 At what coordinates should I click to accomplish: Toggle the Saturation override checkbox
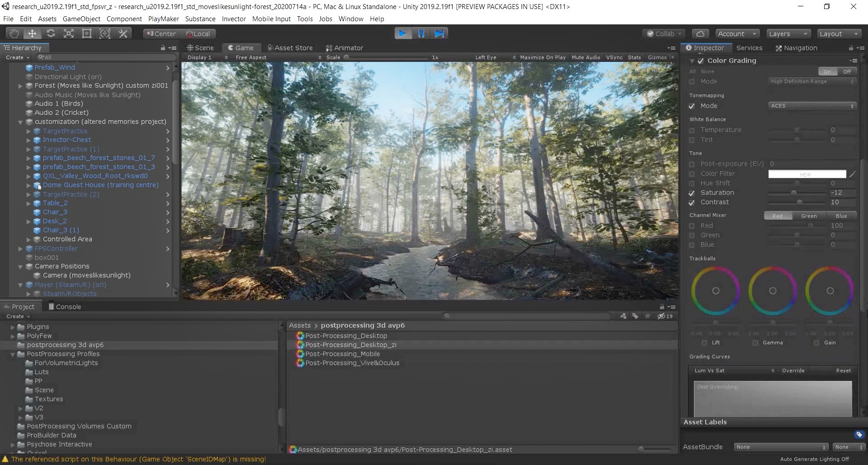click(692, 193)
